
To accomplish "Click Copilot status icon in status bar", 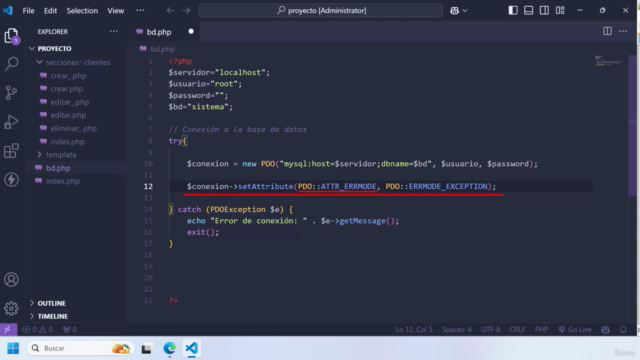I will 605,329.
